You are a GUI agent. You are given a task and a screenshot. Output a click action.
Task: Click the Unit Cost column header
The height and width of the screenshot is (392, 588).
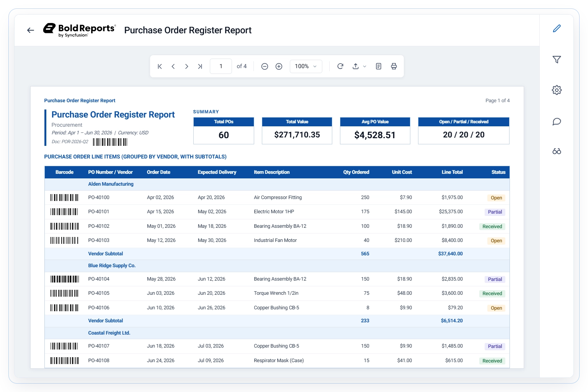click(402, 172)
